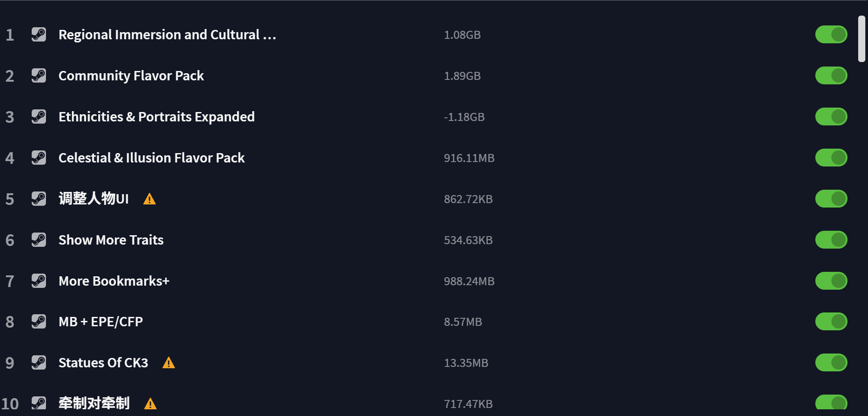This screenshot has height=416, width=868.
Task: Click Steam icon next to Show More Traits
Action: tap(39, 240)
